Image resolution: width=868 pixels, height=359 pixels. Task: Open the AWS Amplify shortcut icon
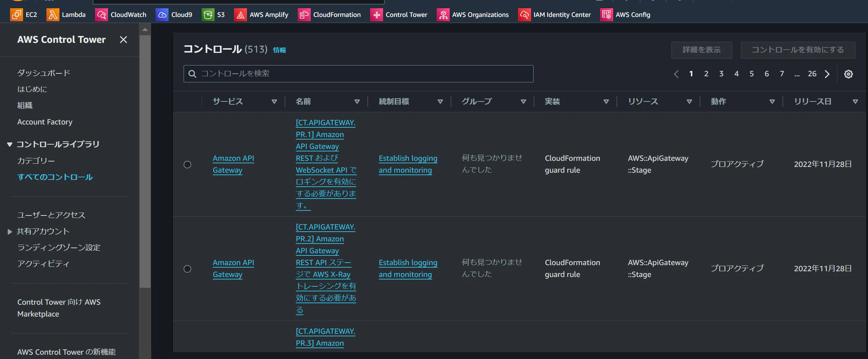(240, 15)
